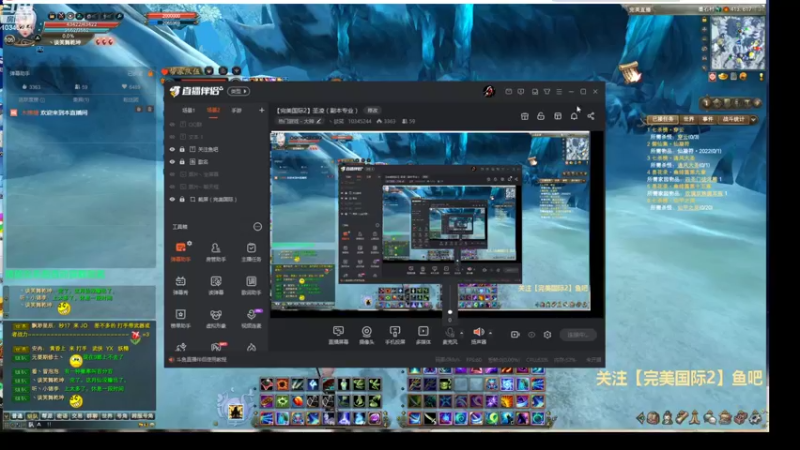Image resolution: width=800 pixels, height=450 pixels.
Task: Select game quest tab 事件
Action: [708, 119]
